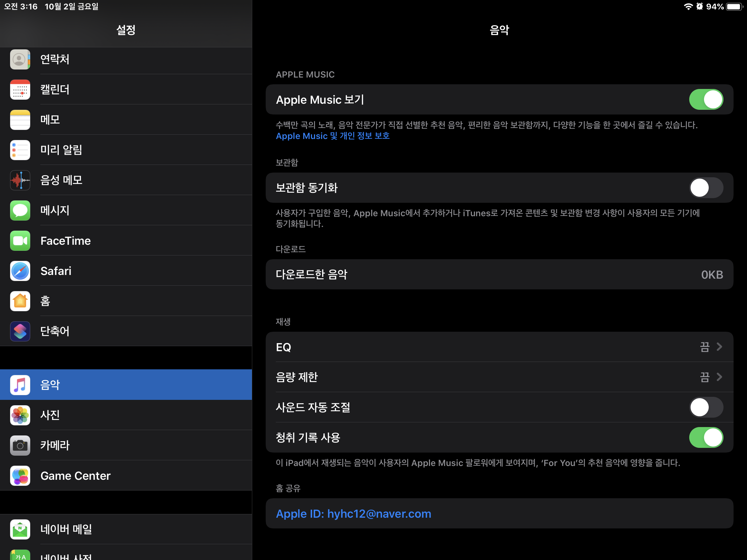
Task: Tap the Shortcuts (단축어) icon
Action: [x=20, y=331]
